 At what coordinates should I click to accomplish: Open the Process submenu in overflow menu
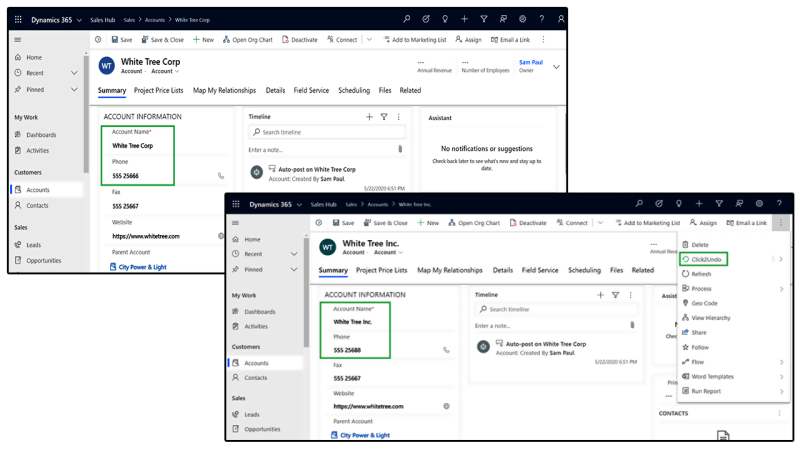[780, 288]
